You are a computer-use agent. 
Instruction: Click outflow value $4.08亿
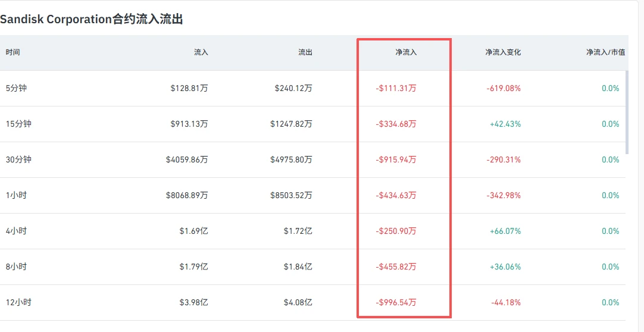(298, 302)
